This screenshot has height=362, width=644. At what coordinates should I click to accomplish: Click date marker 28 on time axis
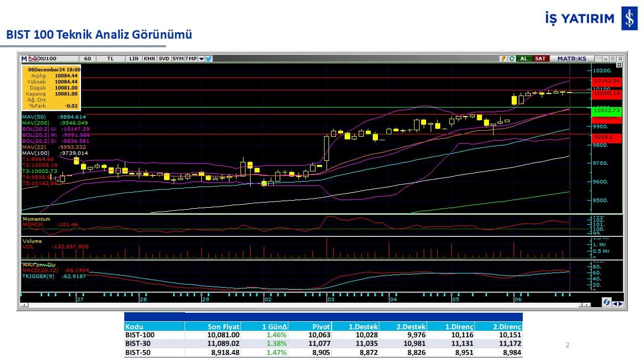143,299
